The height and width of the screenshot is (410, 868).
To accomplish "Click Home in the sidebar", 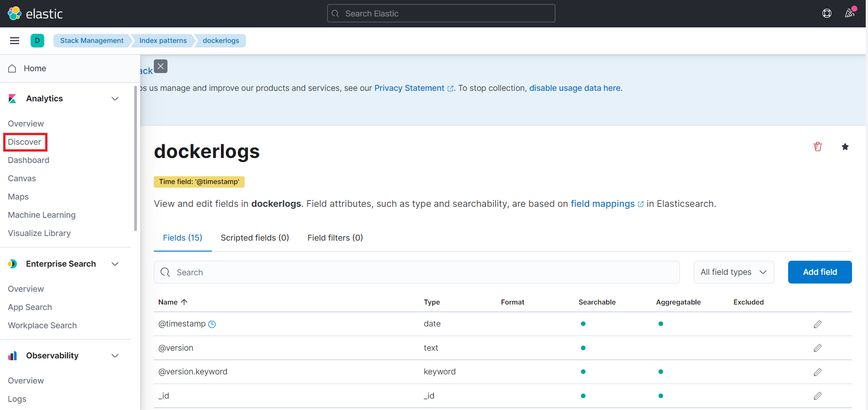I will coord(35,68).
